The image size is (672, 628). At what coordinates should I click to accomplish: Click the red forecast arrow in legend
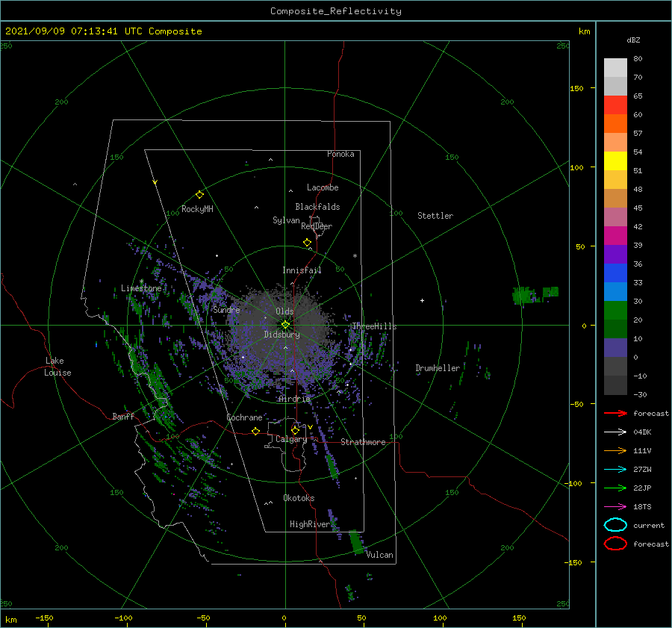pyautogui.click(x=615, y=413)
